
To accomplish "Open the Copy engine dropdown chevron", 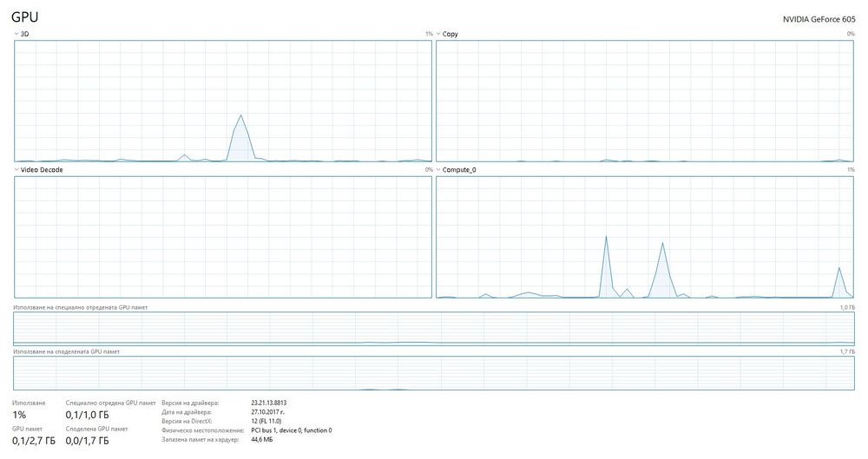I will coord(438,34).
